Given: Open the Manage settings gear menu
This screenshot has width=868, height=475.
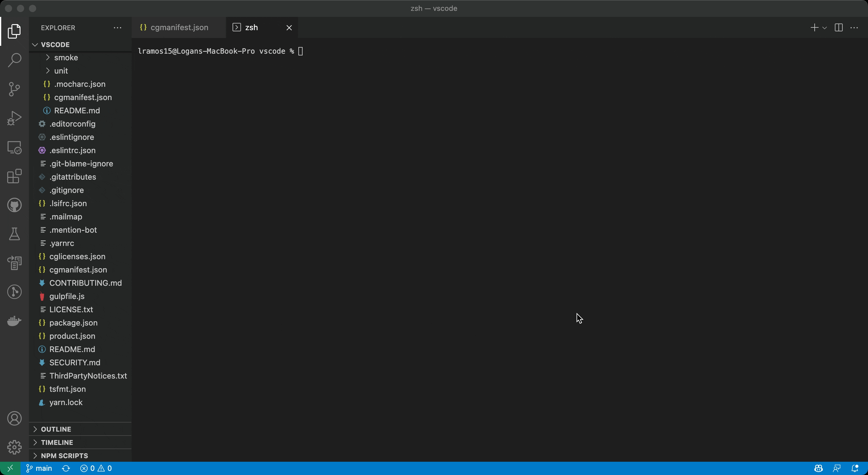Looking at the screenshot, I should coord(14,447).
